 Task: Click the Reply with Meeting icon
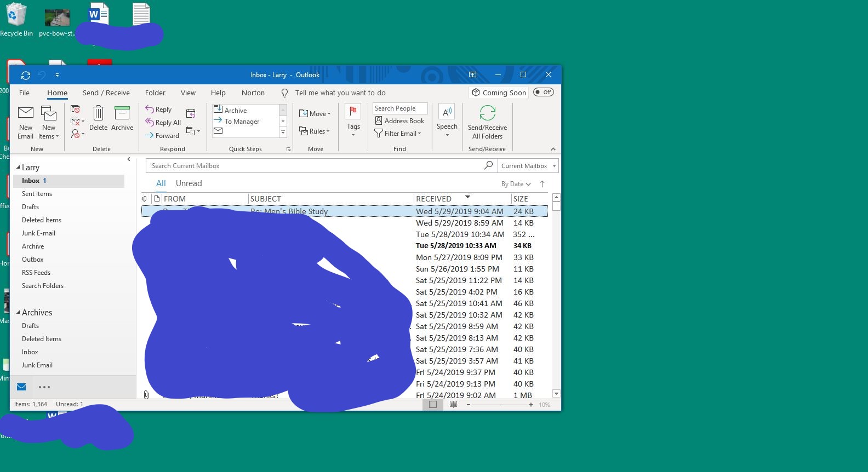click(191, 113)
